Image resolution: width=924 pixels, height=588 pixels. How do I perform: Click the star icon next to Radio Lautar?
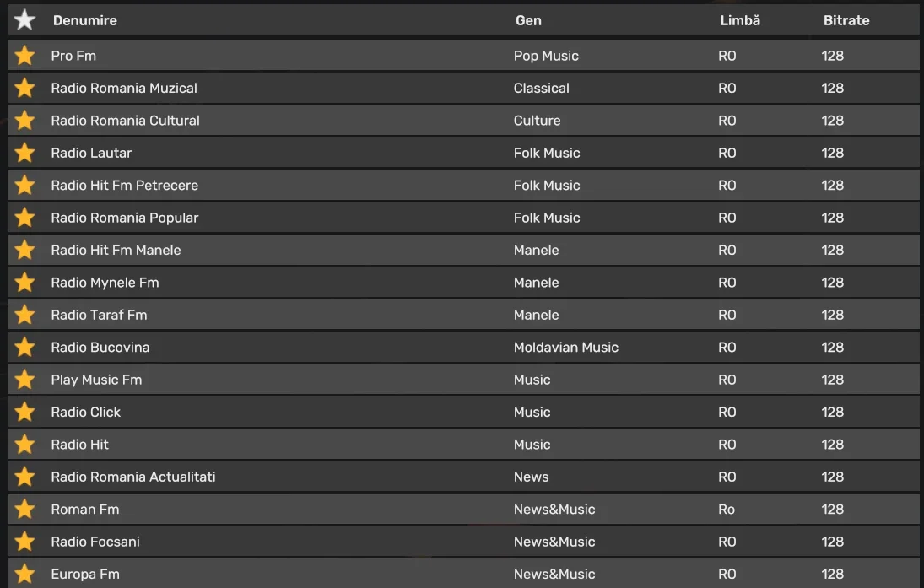click(x=25, y=153)
